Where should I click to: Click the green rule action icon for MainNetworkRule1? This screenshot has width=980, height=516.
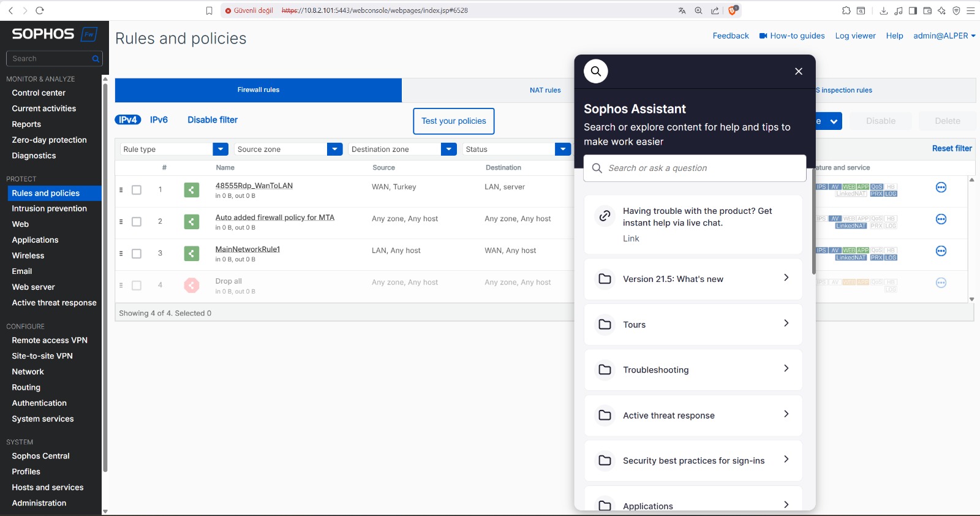tap(192, 254)
